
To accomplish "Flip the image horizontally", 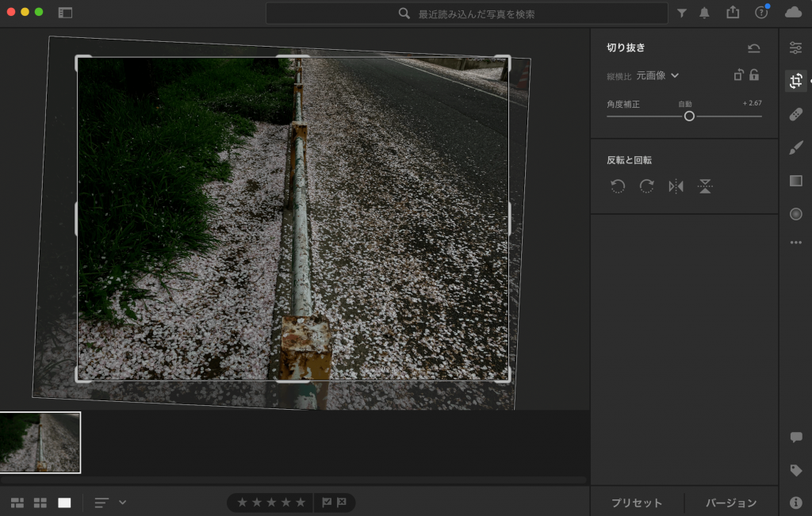I will [676, 185].
